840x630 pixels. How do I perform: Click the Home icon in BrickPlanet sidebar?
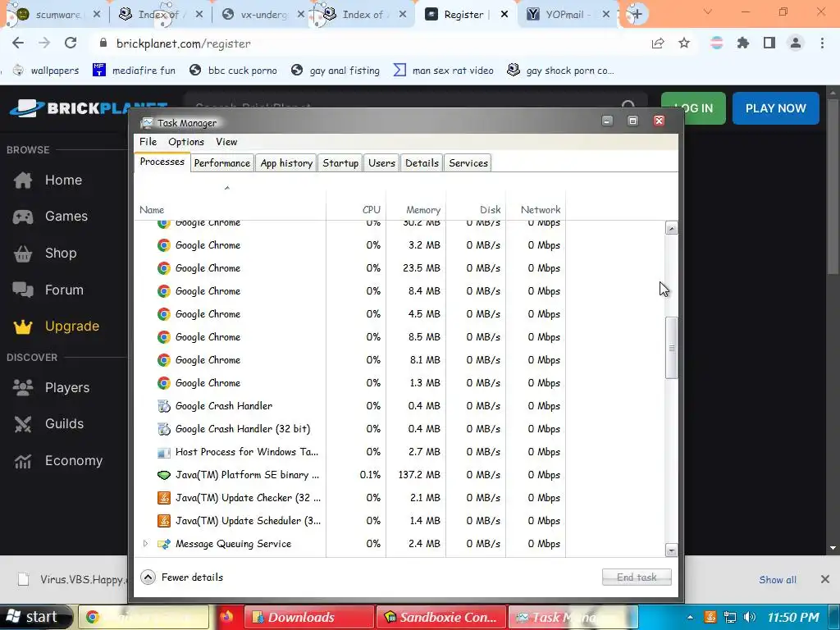click(x=23, y=180)
